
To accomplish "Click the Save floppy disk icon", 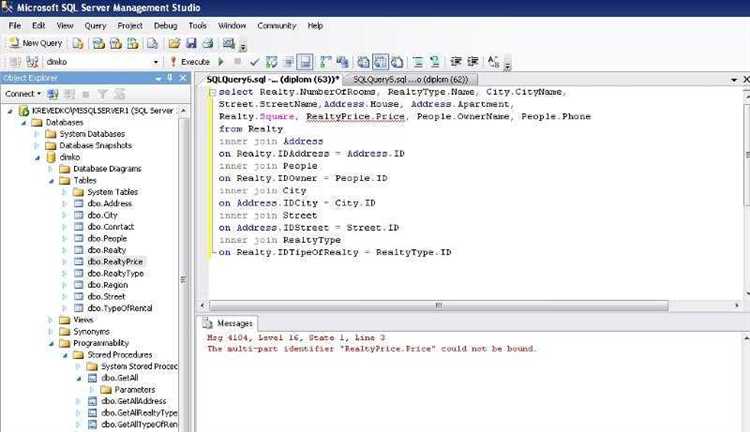I will coord(190,43).
